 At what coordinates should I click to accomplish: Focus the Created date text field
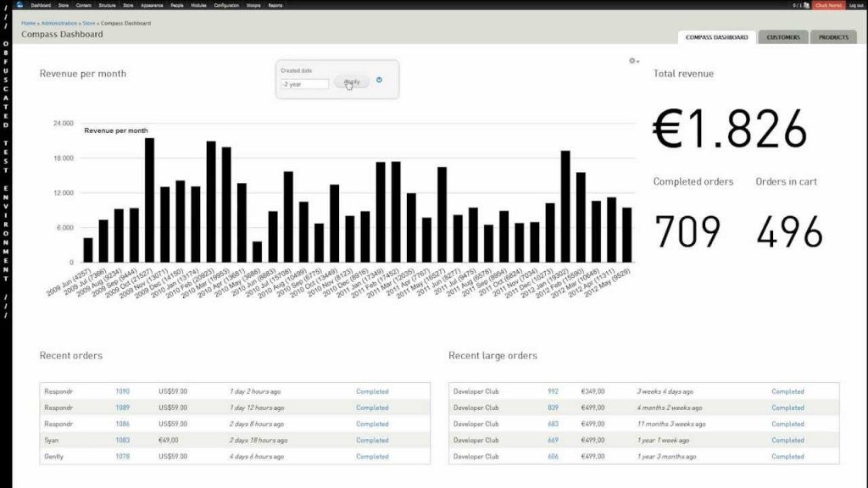pyautogui.click(x=305, y=84)
